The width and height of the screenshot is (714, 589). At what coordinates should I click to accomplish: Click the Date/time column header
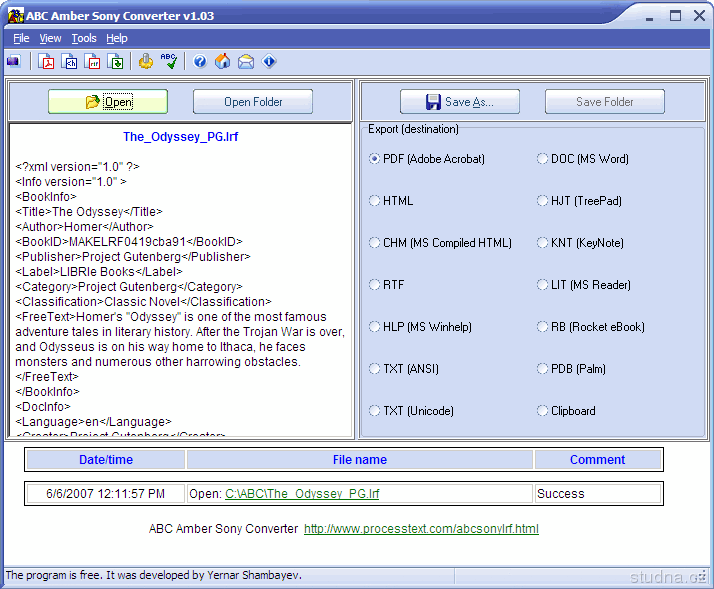(106, 460)
